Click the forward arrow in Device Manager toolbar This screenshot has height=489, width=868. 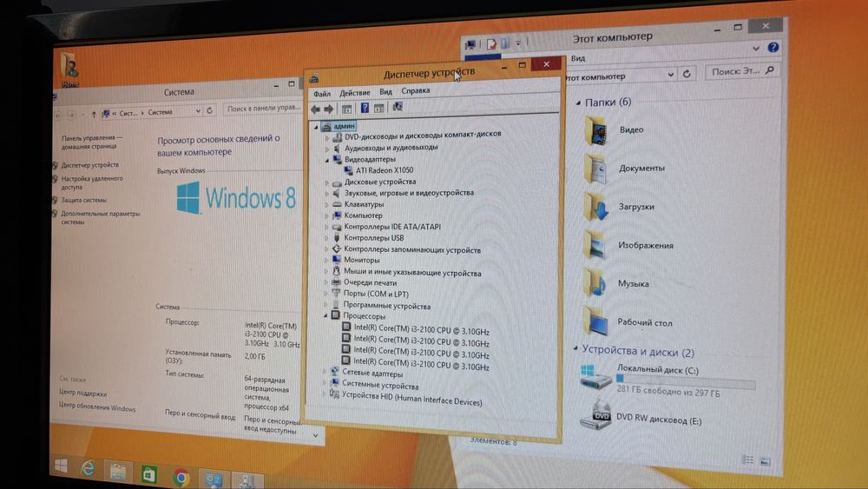click(329, 109)
